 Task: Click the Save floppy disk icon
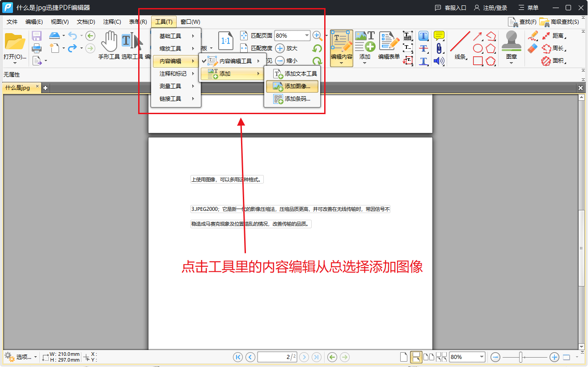[37, 36]
